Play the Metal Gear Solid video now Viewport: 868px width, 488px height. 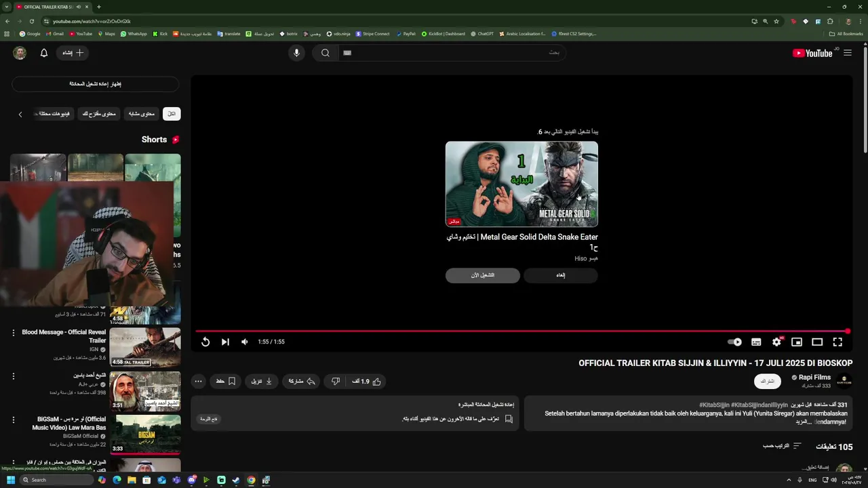(x=483, y=275)
